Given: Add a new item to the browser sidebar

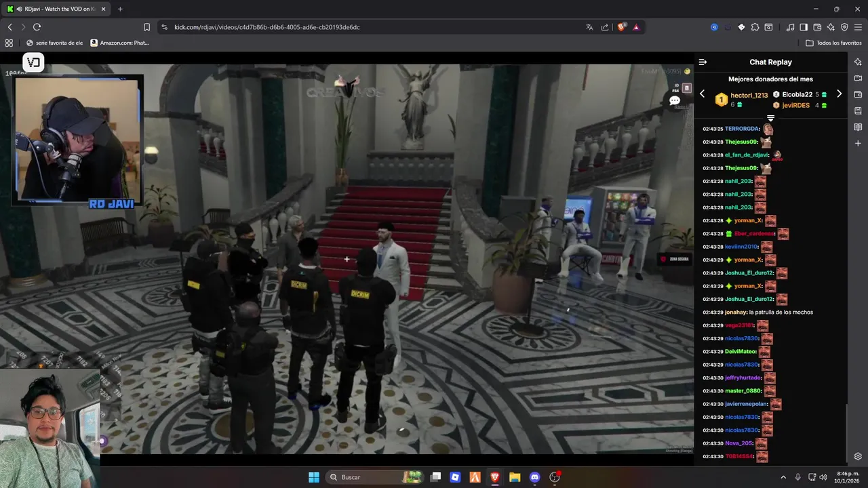Looking at the screenshot, I should click(x=858, y=143).
